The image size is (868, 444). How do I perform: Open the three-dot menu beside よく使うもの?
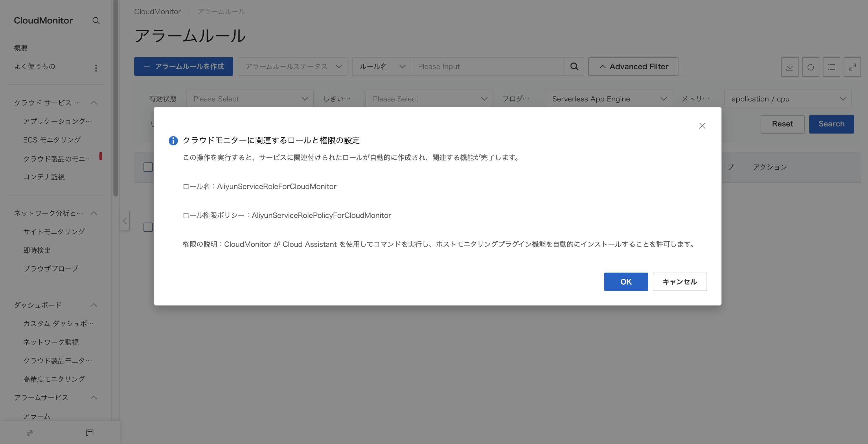[96, 68]
